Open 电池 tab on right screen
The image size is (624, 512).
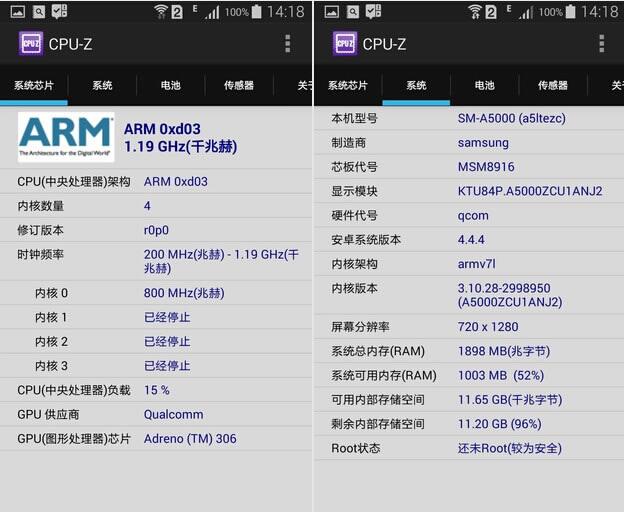[x=485, y=85]
